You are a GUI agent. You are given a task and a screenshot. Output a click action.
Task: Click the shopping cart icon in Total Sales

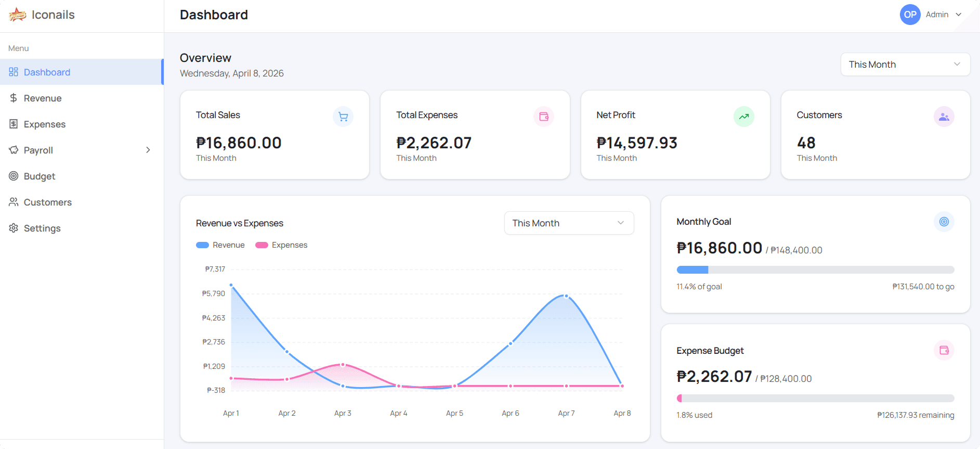click(x=343, y=117)
